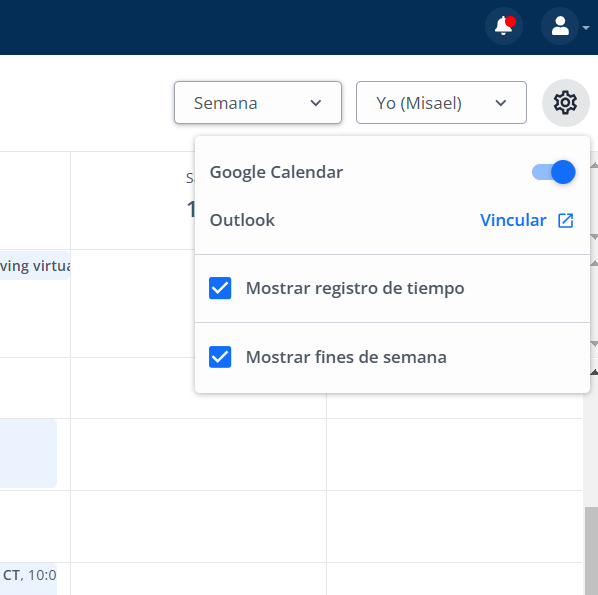The width and height of the screenshot is (598, 595).
Task: Open the notifications bell
Action: 503,26
